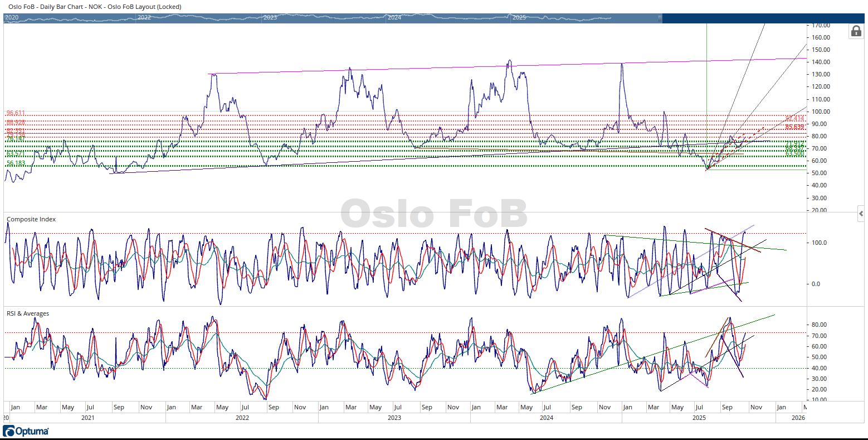868x440 pixels.
Task: Click the padlock layout lock icon
Action: coord(856,31)
